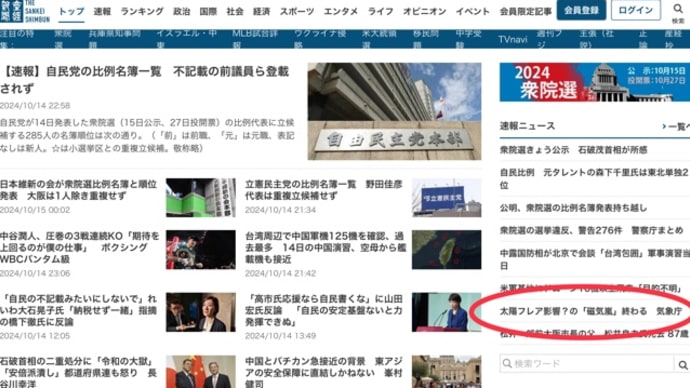This screenshot has height=388, width=690.
Task: Click the 大石晃子氏 and 橋下徹氏 photo thumbnail
Action: coord(201,312)
